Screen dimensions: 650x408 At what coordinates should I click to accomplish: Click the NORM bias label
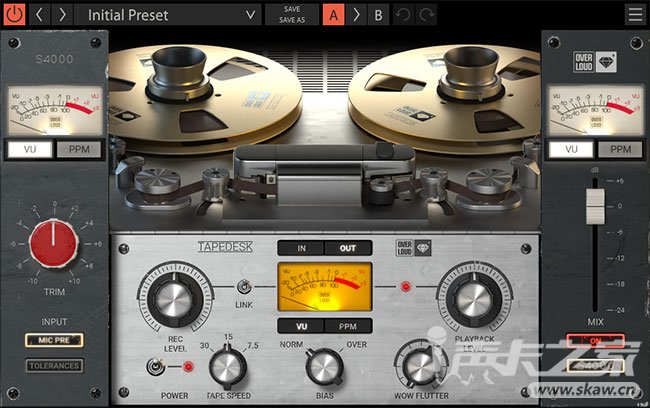[291, 345]
